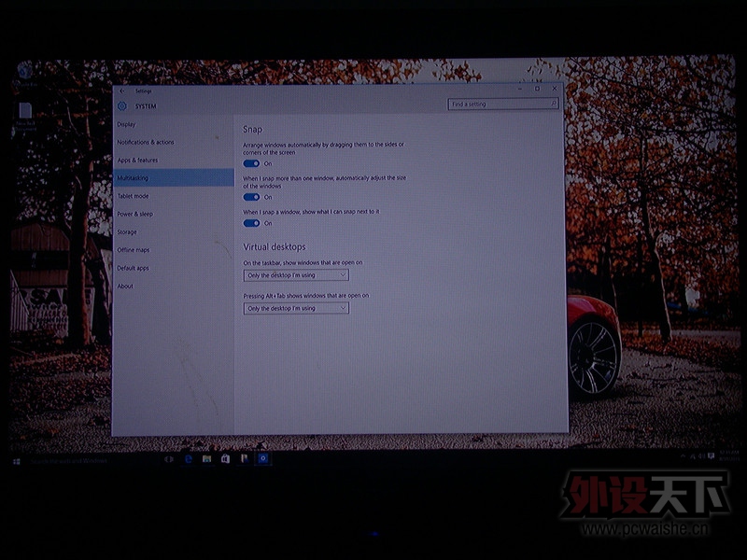The image size is (747, 560).
Task: Click the SYSTEM gear icon
Action: point(122,105)
